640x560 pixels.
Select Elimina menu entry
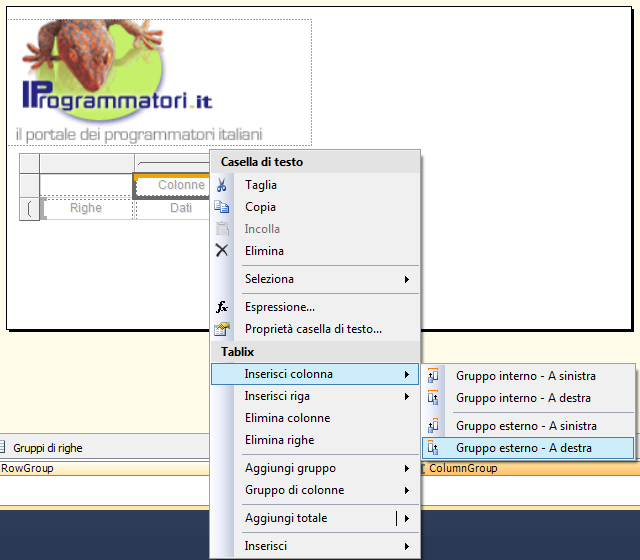(x=315, y=251)
